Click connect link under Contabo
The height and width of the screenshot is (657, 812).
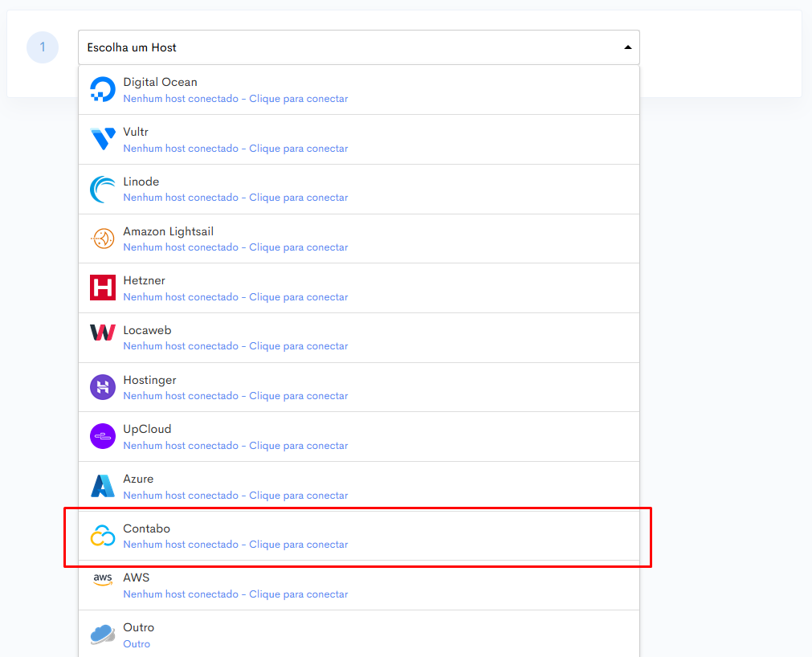(x=235, y=544)
